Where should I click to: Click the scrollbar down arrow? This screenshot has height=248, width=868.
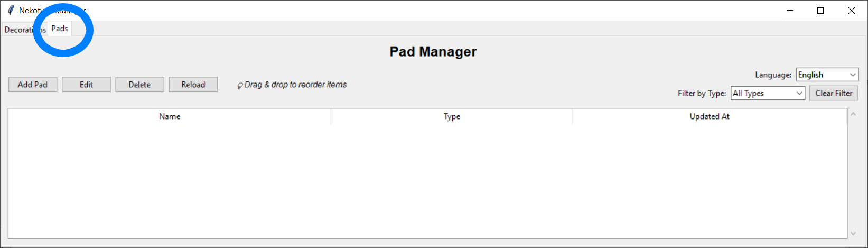[853, 233]
